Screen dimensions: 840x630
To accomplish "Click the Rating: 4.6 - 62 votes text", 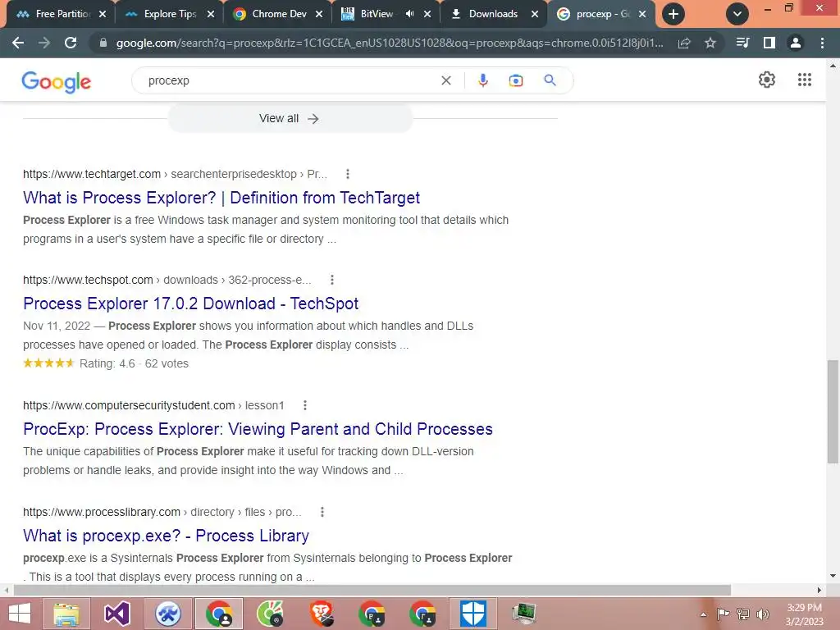I will (134, 363).
